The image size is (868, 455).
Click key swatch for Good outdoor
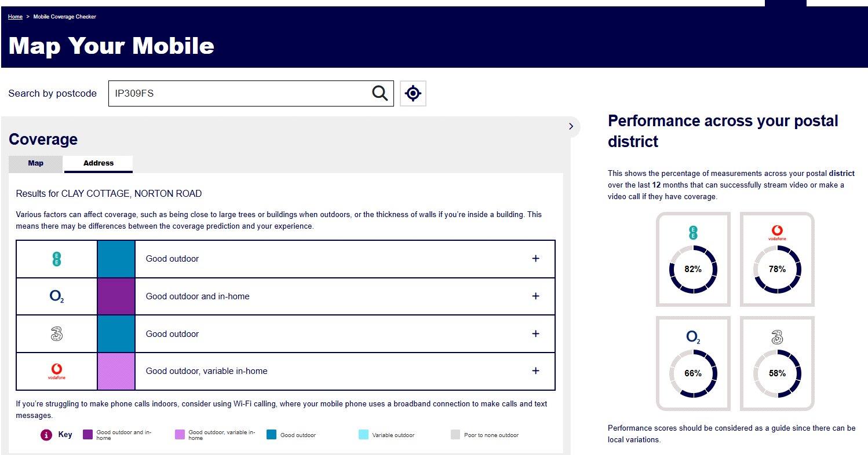[272, 435]
